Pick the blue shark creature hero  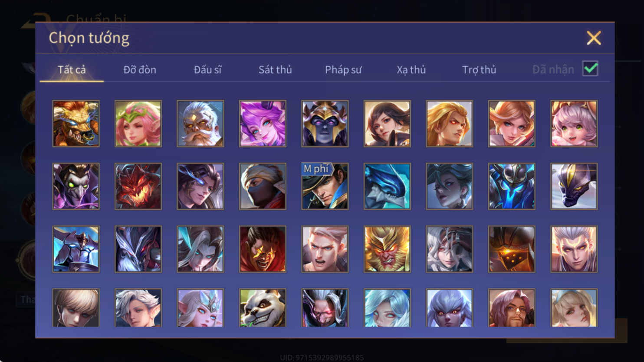(x=387, y=186)
